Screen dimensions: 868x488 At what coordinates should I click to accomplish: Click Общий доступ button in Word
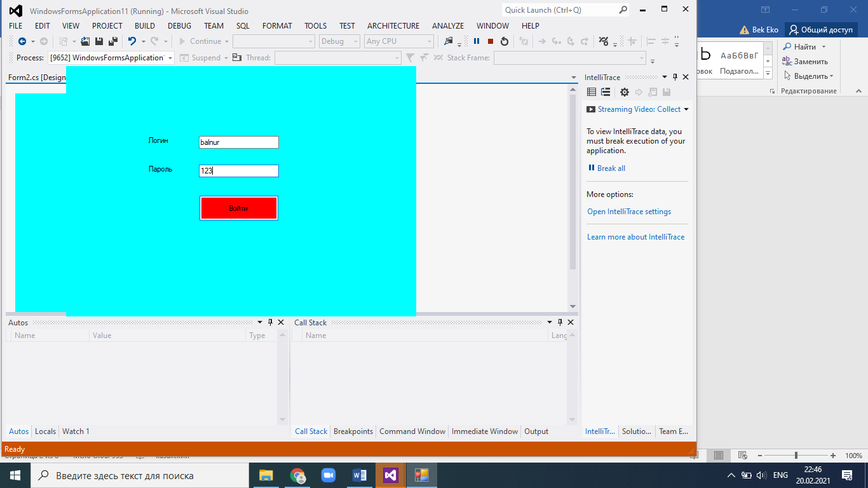(x=821, y=30)
